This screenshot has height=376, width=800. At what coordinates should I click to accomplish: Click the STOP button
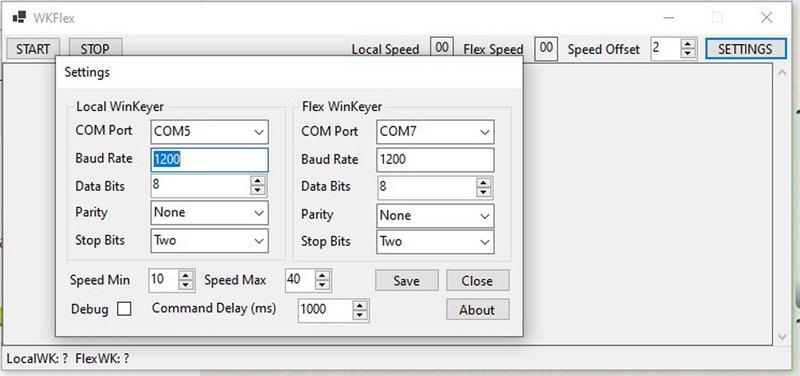(95, 49)
